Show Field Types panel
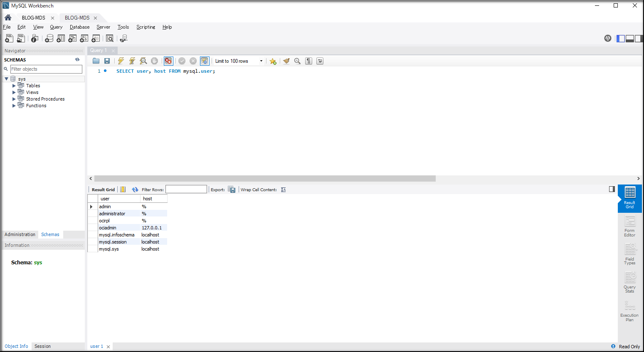This screenshot has width=644, height=352. 630,254
